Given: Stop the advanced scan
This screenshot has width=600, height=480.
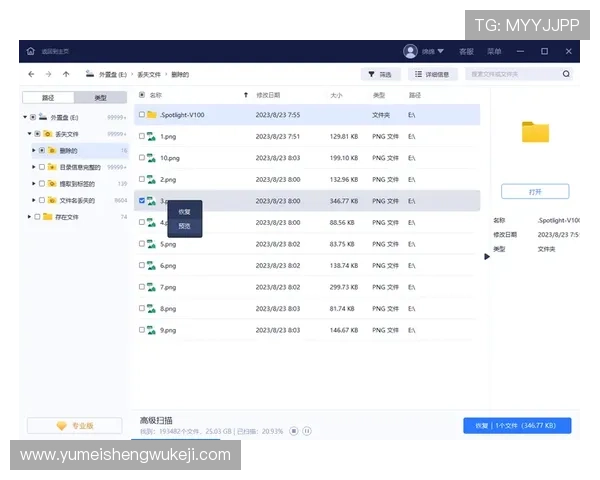Looking at the screenshot, I should pos(293,431).
